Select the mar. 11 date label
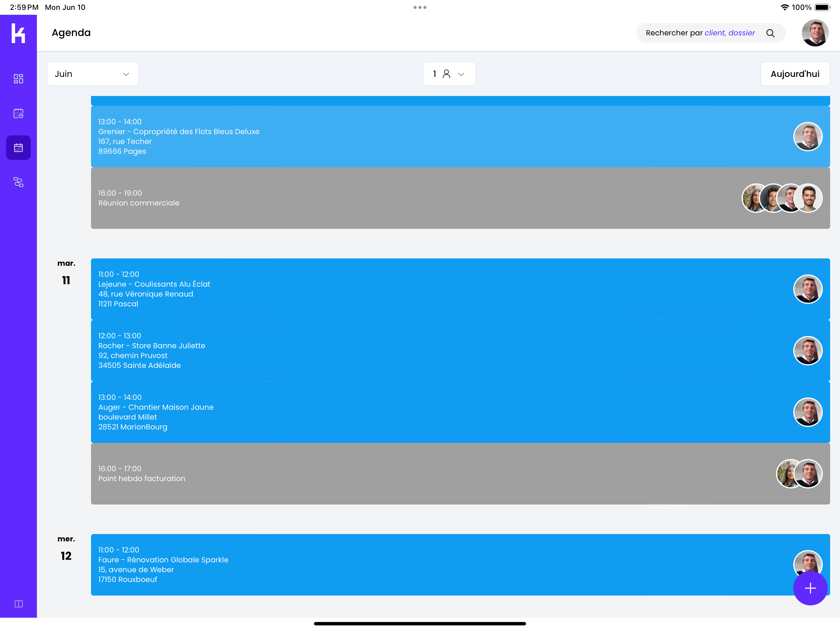Screen dimensions: 840x630 point(66,273)
